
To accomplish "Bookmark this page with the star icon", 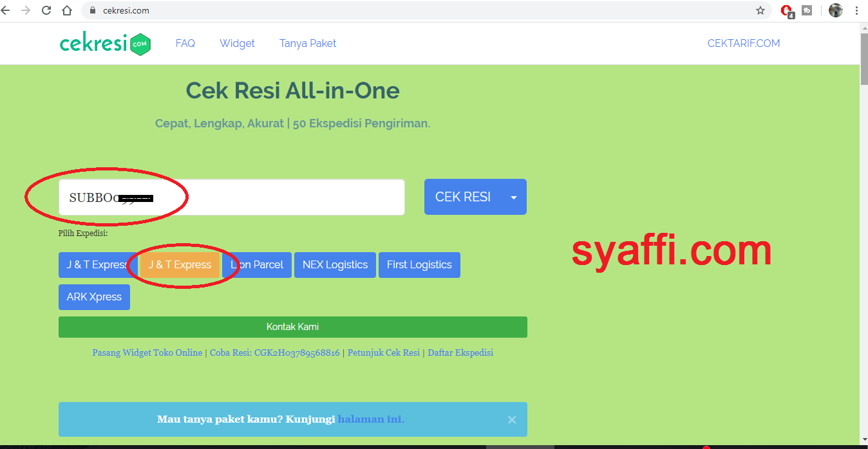I will coord(760,10).
